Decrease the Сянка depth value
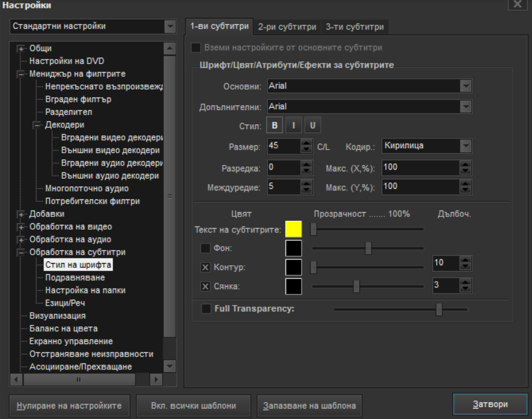 (x=465, y=290)
